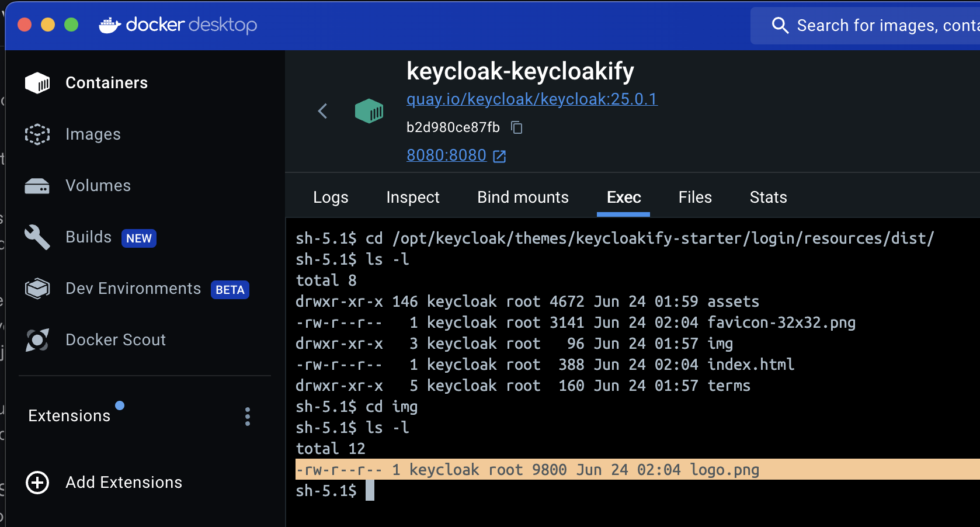Click the 'total 12' terminal line

coord(331,449)
